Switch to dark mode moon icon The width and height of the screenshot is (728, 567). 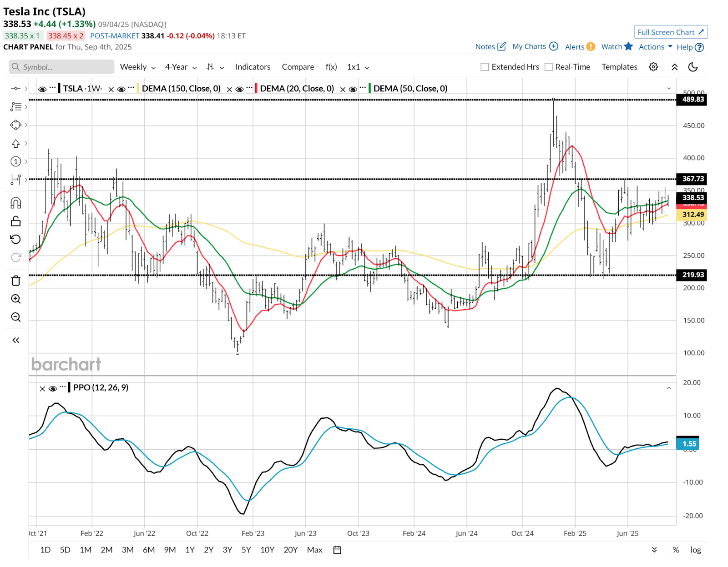[x=693, y=67]
